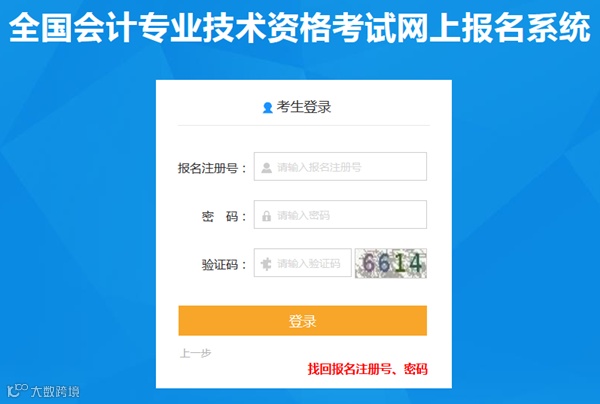Click the divider line under 考生登录

(x=304, y=125)
